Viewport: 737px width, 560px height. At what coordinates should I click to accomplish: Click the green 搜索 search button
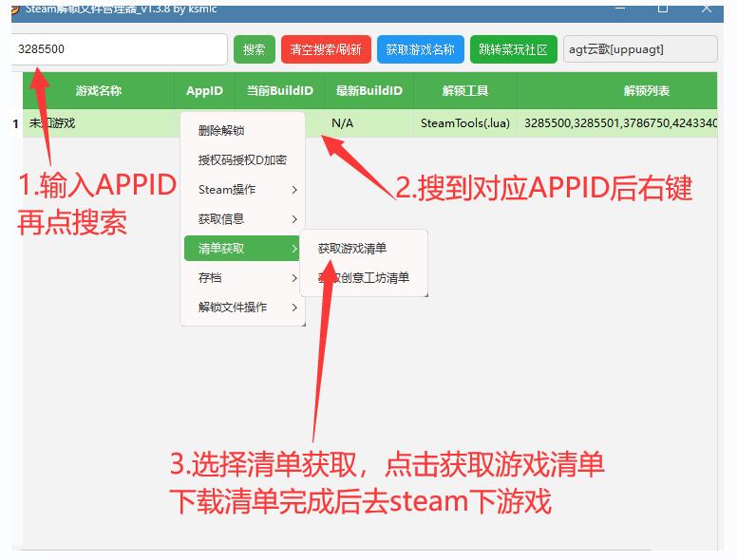click(255, 49)
